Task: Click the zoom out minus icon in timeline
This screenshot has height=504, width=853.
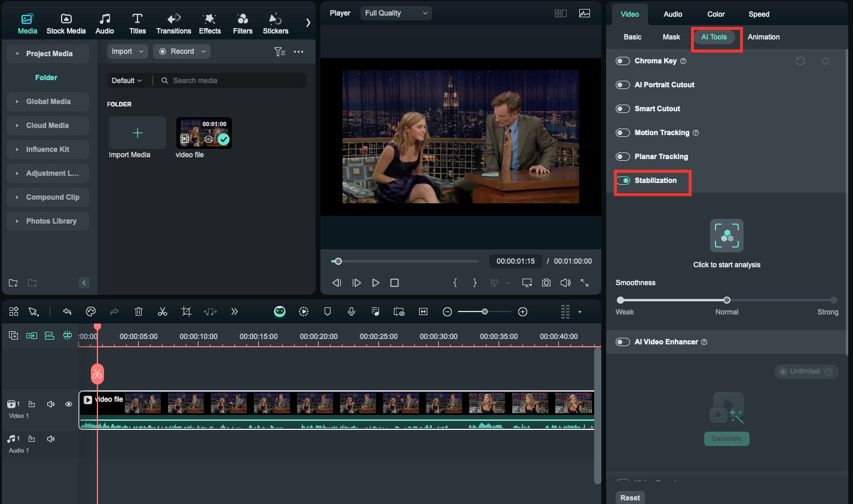Action: tap(447, 311)
